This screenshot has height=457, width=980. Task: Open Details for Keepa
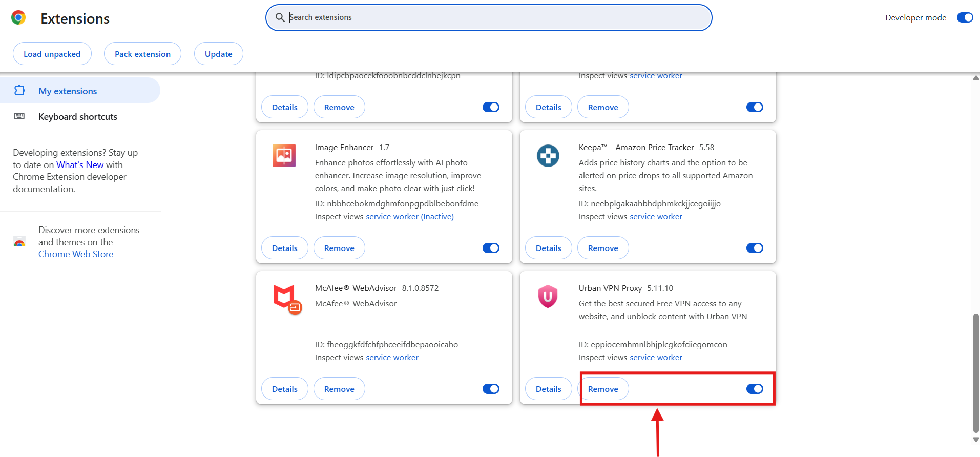tap(549, 248)
